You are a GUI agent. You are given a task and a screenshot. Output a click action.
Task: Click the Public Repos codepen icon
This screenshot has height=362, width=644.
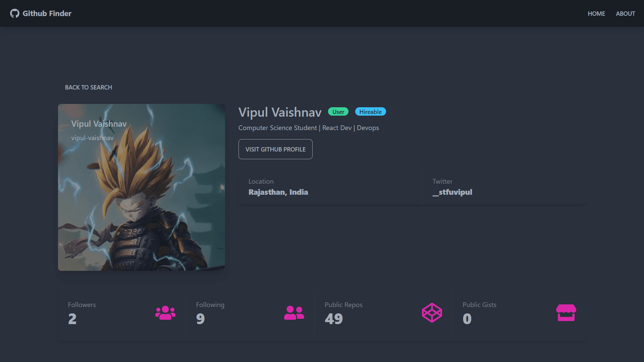click(432, 313)
